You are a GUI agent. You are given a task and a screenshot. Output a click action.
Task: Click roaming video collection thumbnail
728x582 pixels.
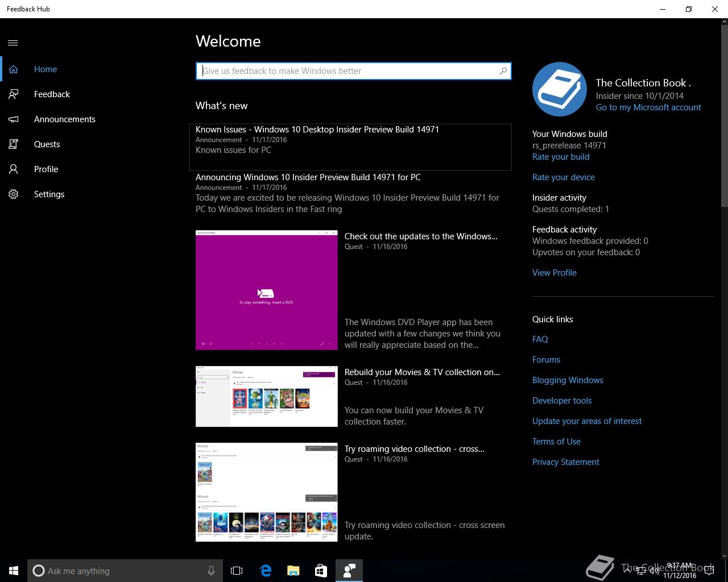267,492
